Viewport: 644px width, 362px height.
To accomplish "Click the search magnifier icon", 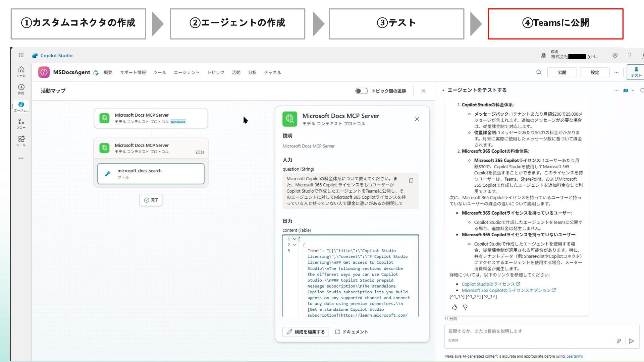I will point(539,72).
